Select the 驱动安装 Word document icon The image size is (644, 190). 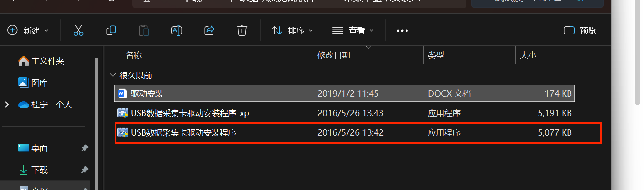pos(122,94)
